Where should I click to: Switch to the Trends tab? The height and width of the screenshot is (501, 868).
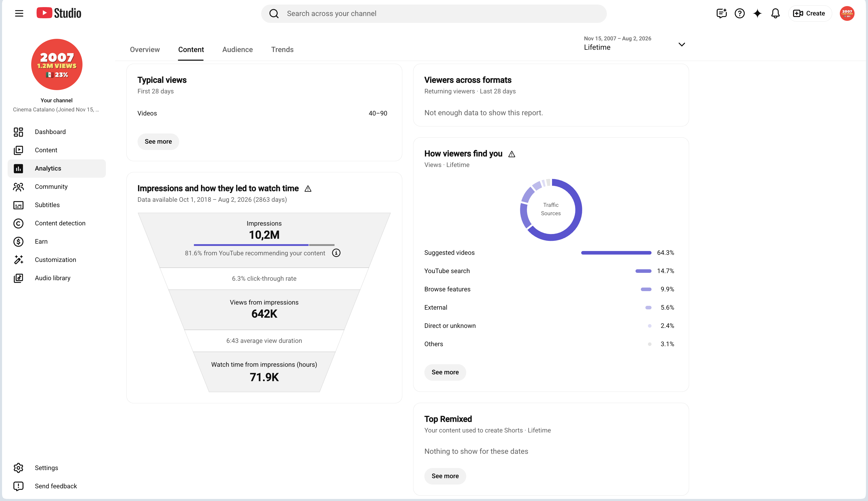tap(282, 49)
